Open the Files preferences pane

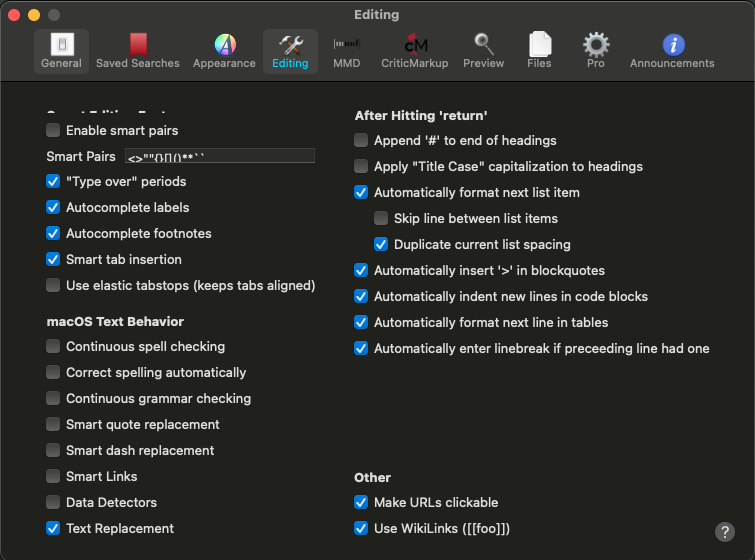(539, 51)
